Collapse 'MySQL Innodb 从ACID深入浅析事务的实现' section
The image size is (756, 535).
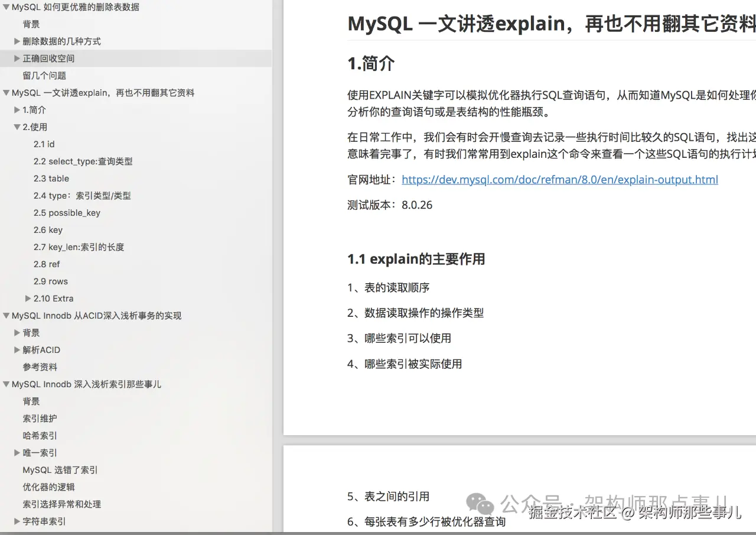pos(6,316)
